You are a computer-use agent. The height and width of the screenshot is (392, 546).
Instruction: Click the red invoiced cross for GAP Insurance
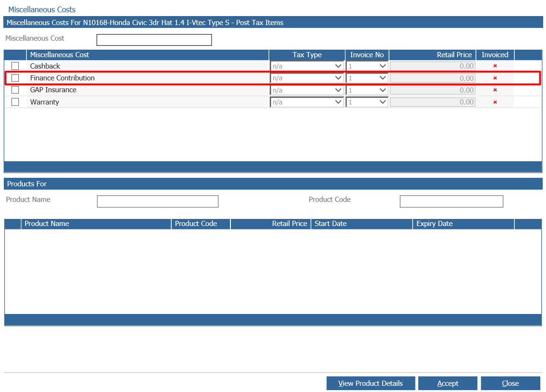[495, 90]
